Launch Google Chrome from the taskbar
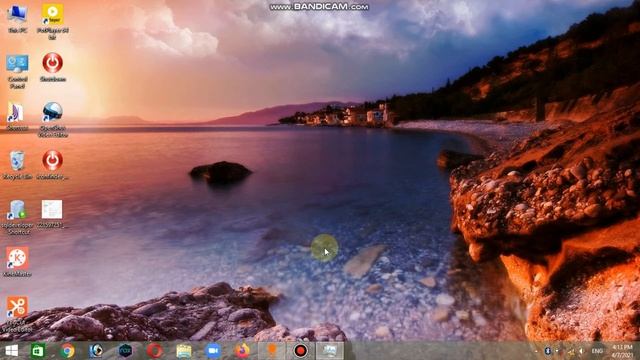The height and width of the screenshot is (360, 640). point(68,351)
